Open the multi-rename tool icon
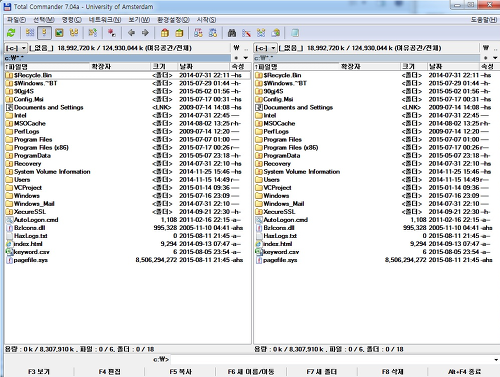Viewport: 500px width, 377px height. 247,33
